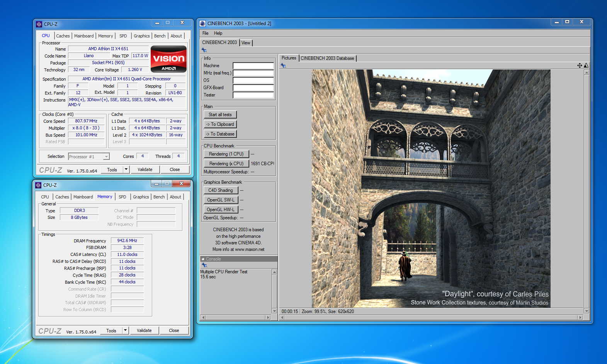607x364 pixels.
Task: Click the Tools button in the upper CPU-Z window
Action: pyautogui.click(x=112, y=169)
